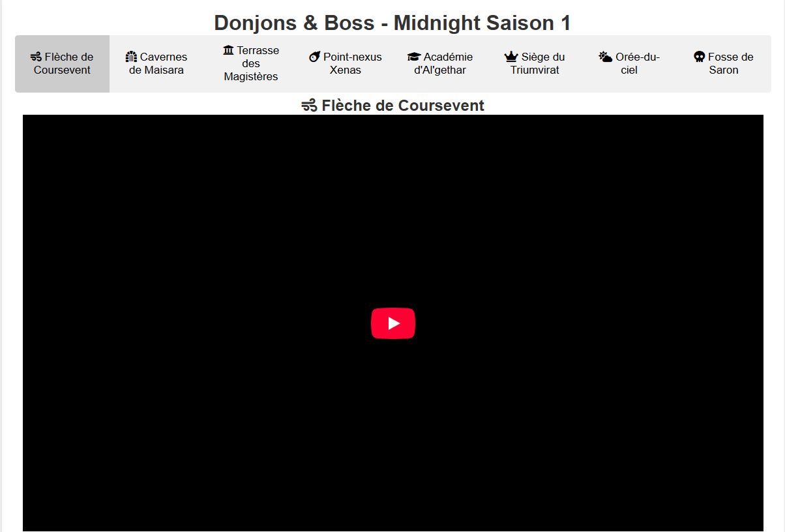
Task: Click the columned building icon for Terrasse des Magistères
Action: [228, 50]
